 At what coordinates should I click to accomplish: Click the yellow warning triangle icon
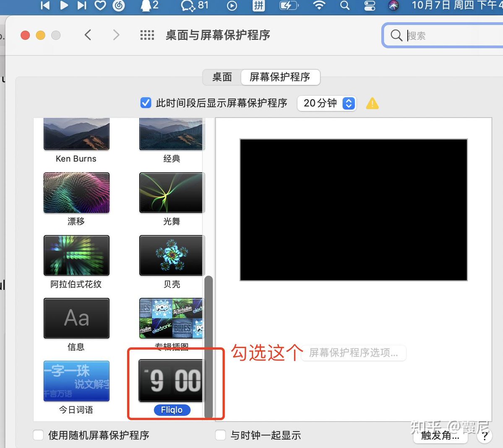[x=372, y=103]
